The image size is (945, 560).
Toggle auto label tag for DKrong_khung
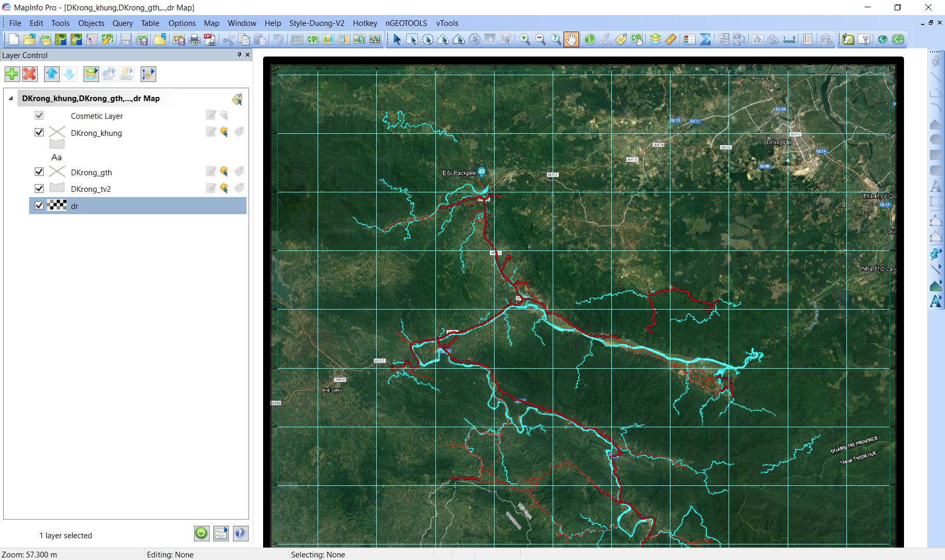[x=239, y=132]
